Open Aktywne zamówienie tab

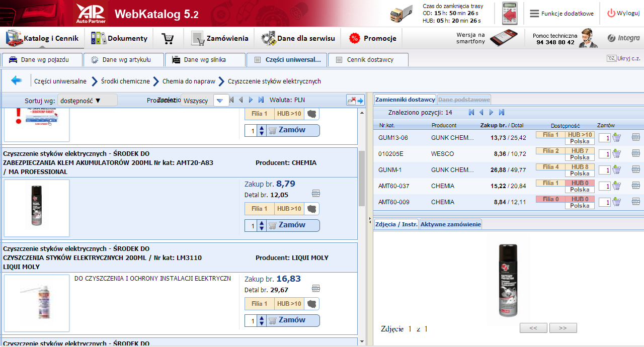451,224
